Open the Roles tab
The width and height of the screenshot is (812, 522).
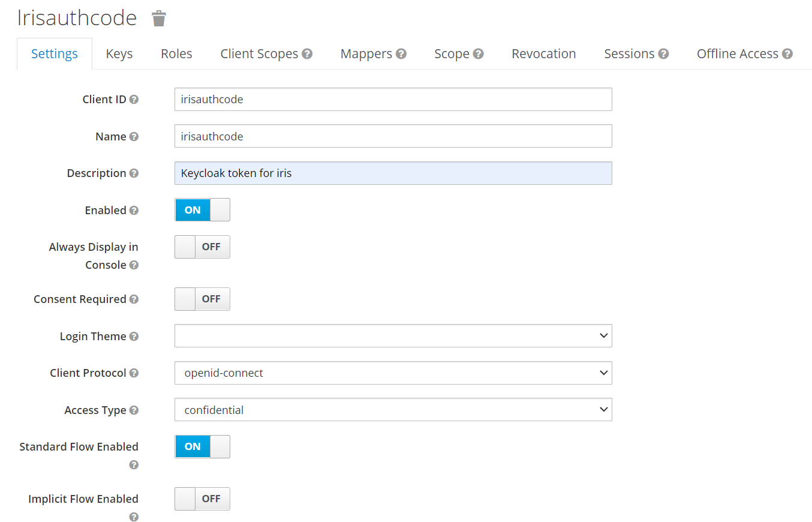click(176, 54)
